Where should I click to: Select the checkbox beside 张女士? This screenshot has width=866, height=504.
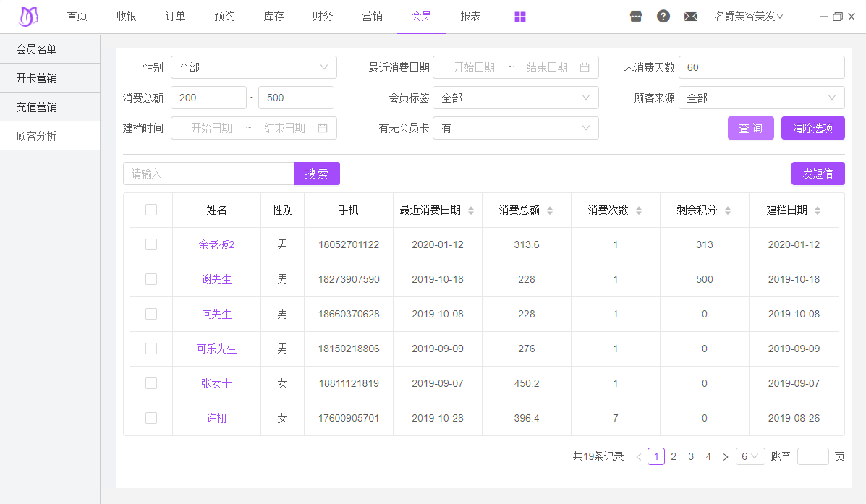(151, 383)
